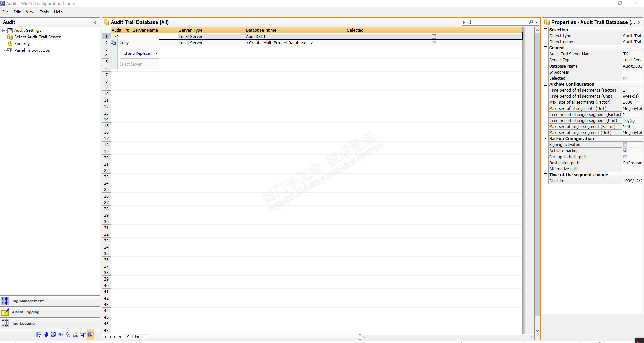Image resolution: width=644 pixels, height=343 pixels.
Task: Open the Picture Tree hierarchy icon
Action: click(x=68, y=334)
